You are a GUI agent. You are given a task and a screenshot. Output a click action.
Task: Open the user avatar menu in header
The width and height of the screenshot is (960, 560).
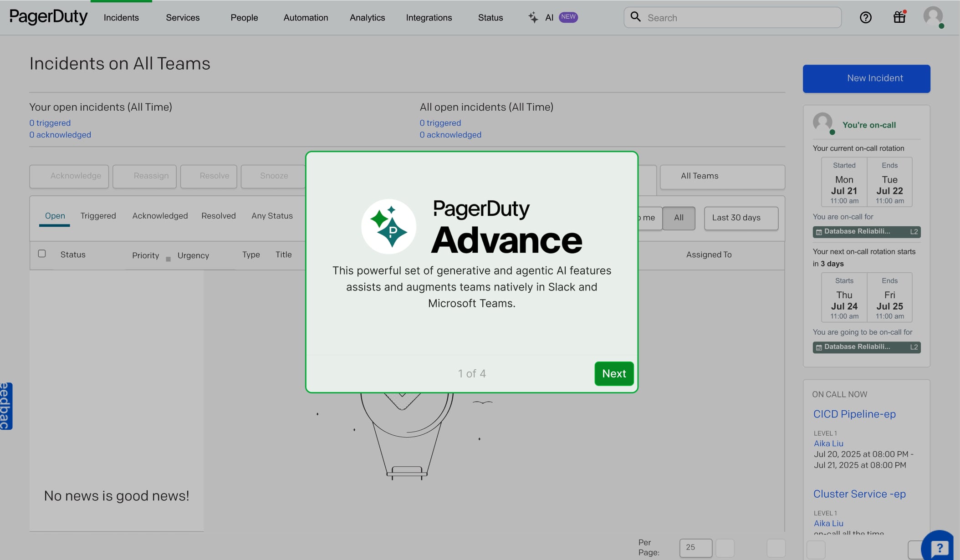point(933,16)
